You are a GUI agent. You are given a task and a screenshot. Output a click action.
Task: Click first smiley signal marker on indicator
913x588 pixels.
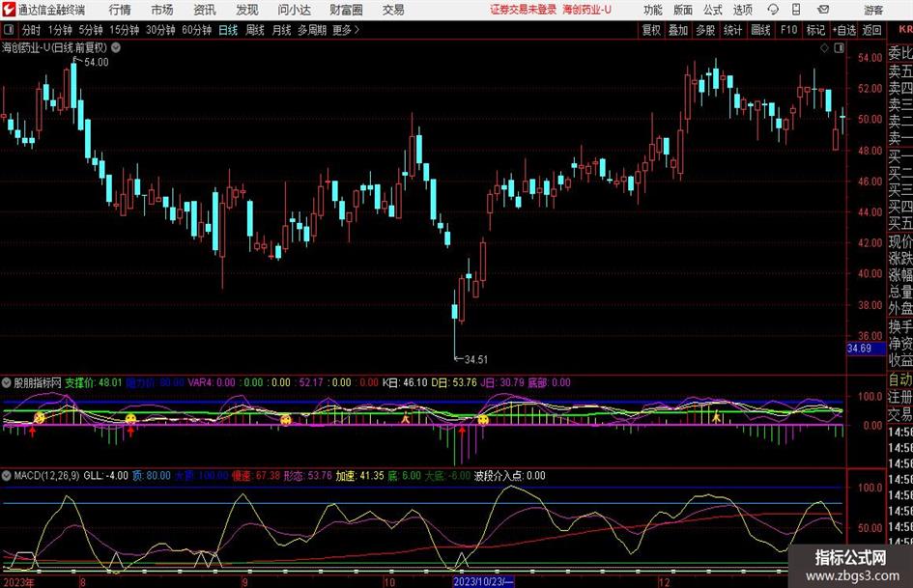(x=39, y=417)
